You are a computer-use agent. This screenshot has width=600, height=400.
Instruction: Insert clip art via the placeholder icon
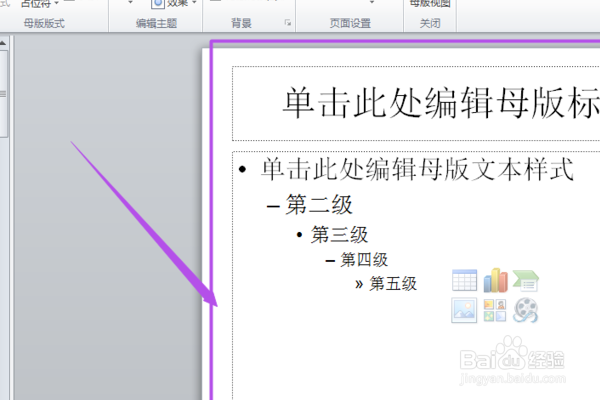point(495,310)
